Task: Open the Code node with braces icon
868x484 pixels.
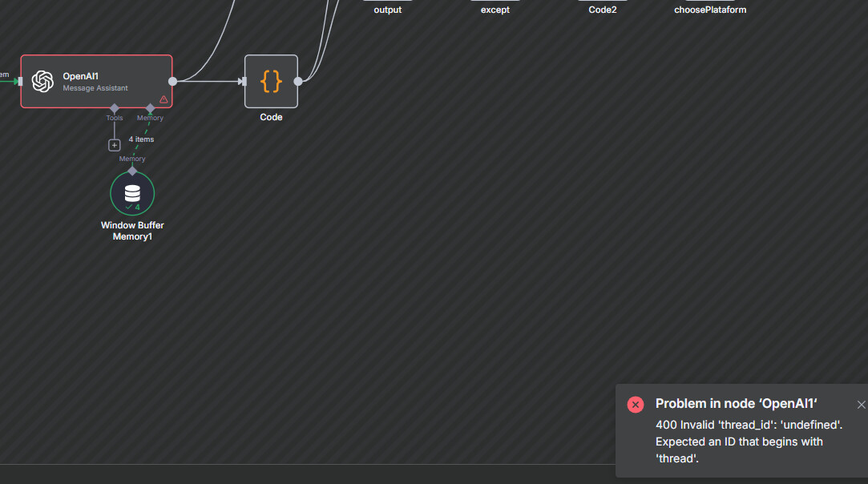Action: point(271,82)
